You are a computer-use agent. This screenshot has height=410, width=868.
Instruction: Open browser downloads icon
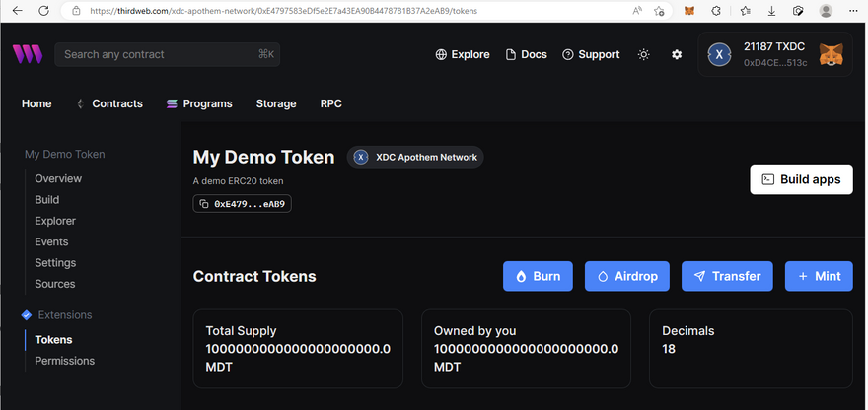[771, 11]
